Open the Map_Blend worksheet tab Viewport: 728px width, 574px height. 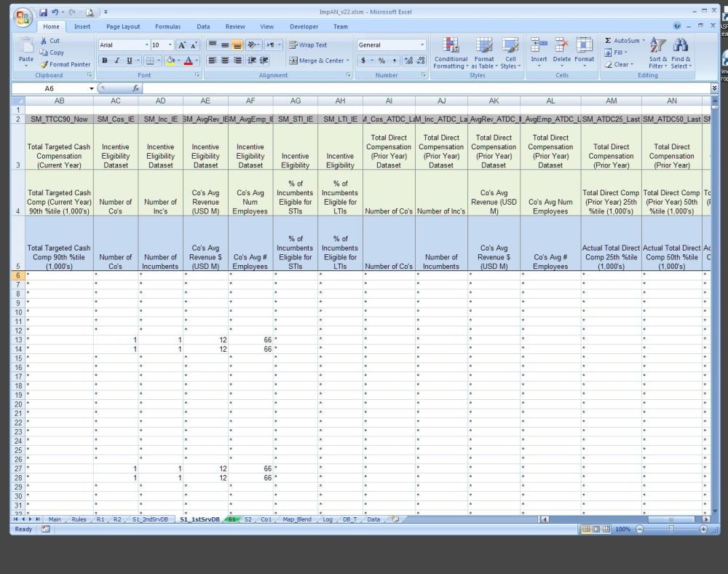[x=297, y=519]
